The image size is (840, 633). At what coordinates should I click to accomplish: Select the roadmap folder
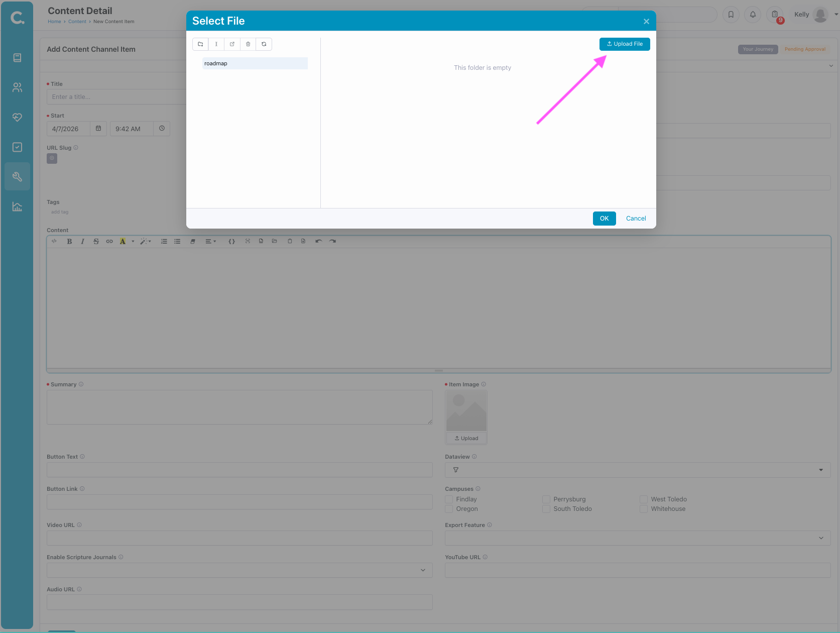coord(255,63)
